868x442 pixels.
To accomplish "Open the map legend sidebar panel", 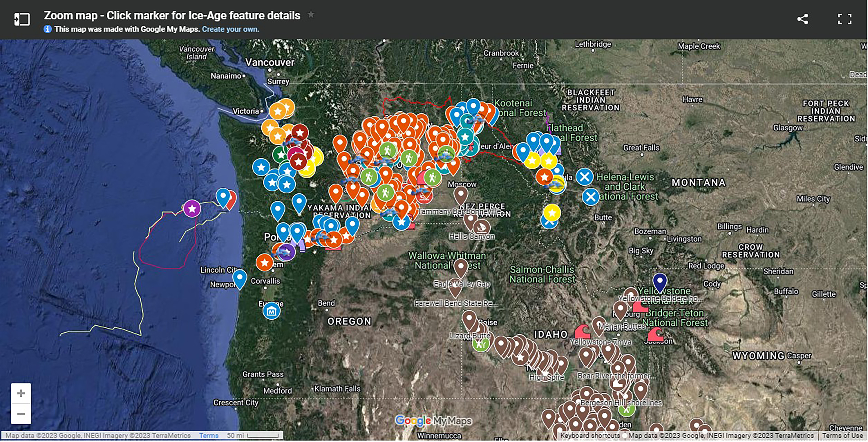I will [22, 19].
